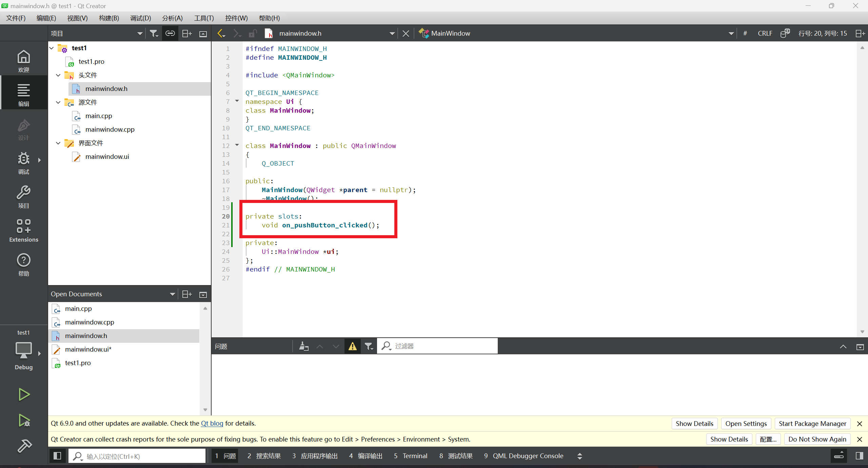Screen dimensions: 868x468
Task: Collapse the 头文件 folder in project tree
Action: [x=58, y=75]
